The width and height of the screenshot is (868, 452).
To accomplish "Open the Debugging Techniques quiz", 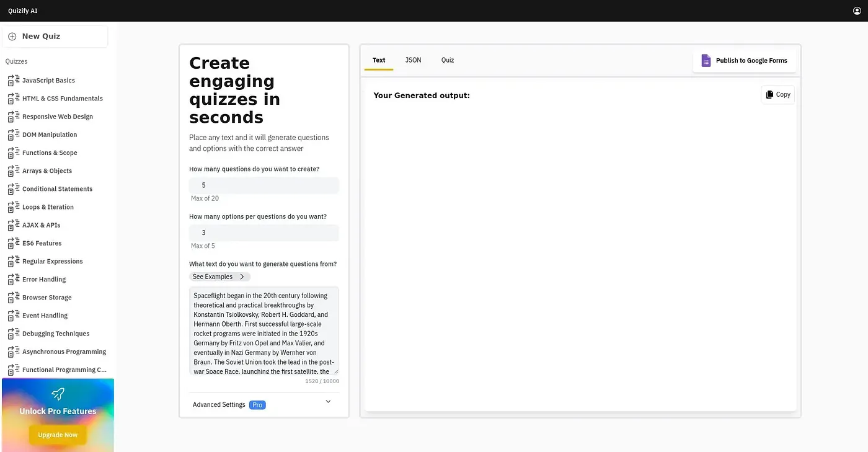I will (x=56, y=334).
